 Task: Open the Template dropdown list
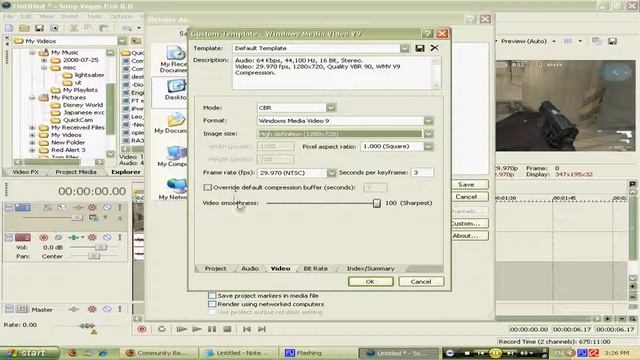point(404,48)
